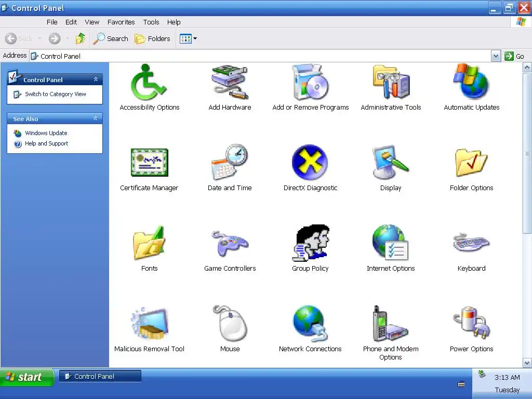The image size is (532, 399).
Task: Open Date and Time icon
Action: (x=230, y=163)
